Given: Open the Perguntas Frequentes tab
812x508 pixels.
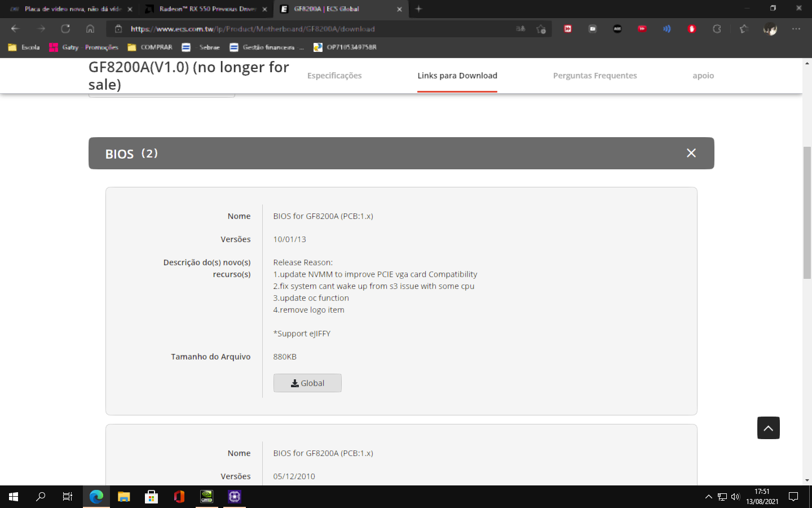Looking at the screenshot, I should click(595, 76).
